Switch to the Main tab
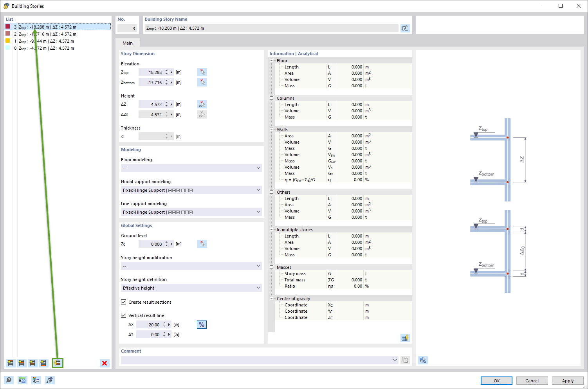The height and width of the screenshot is (389, 588). pyautogui.click(x=128, y=43)
